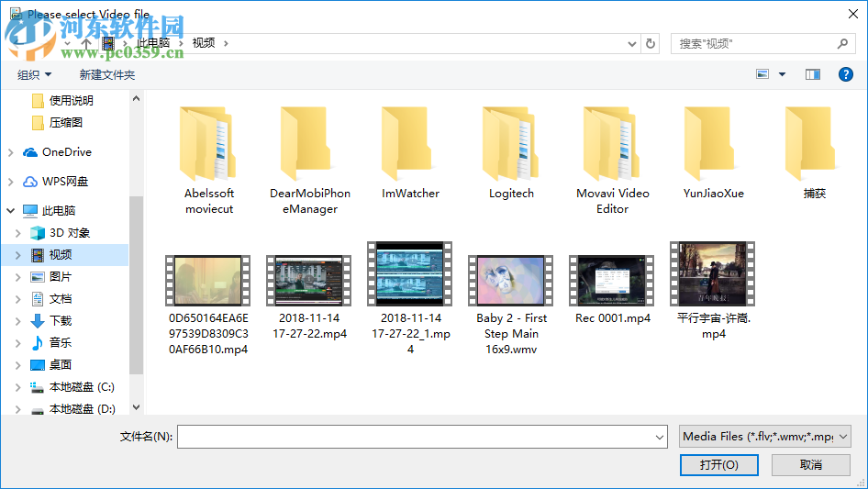The image size is (868, 489).
Task: Click the 打开(O) open button
Action: 719,464
